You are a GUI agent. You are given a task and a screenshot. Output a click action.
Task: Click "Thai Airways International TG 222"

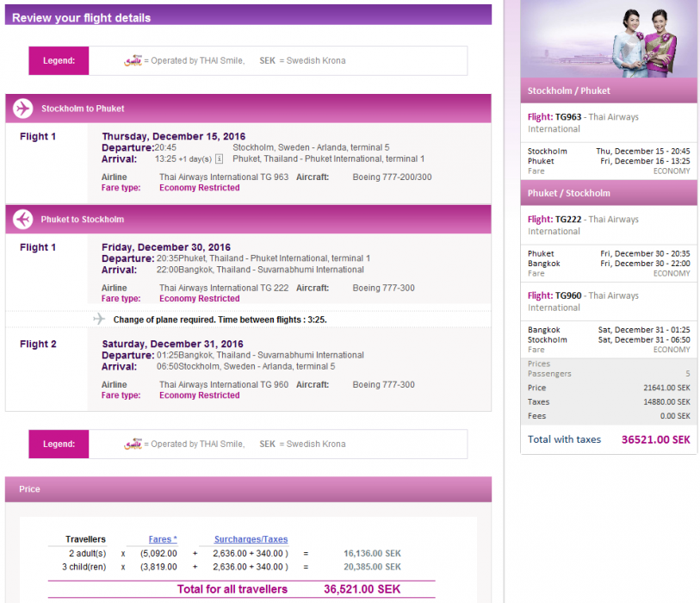(224, 288)
